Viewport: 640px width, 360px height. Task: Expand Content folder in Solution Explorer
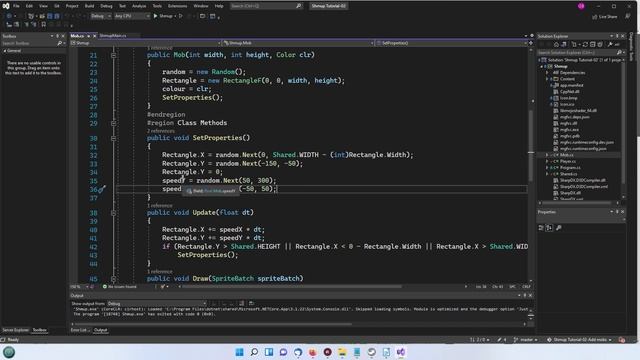pos(547,79)
